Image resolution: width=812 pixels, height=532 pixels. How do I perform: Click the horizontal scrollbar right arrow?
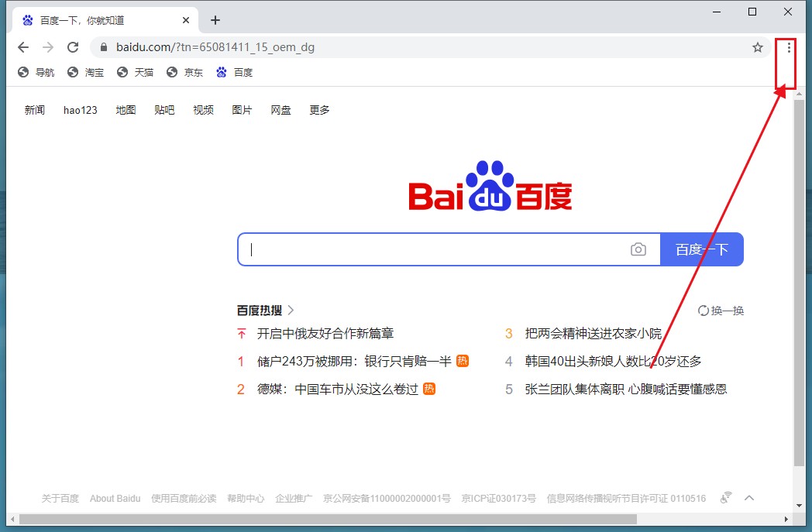pos(787,519)
